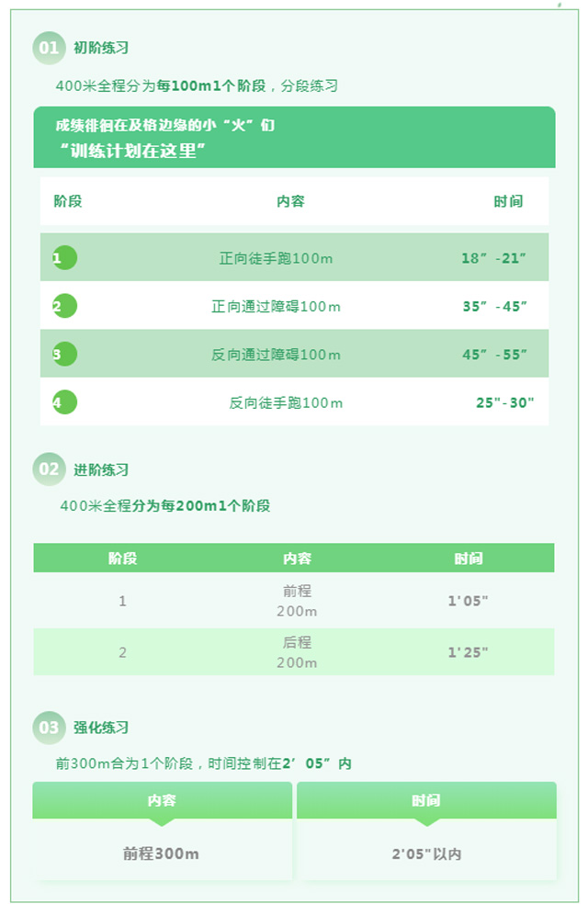Select the 反向通过障碍100m row
Viewport: 588px width, 915px height.
(294, 354)
